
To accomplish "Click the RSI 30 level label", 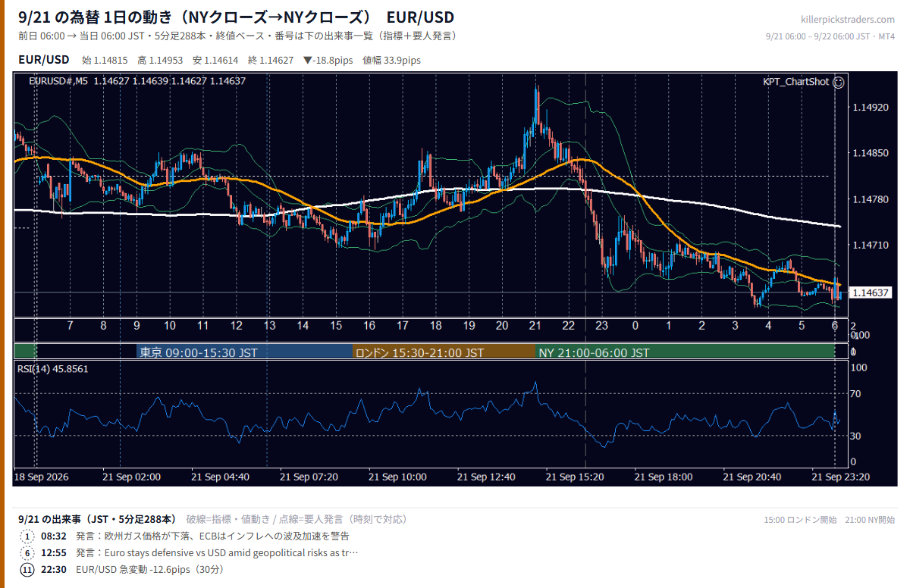I will (x=855, y=436).
